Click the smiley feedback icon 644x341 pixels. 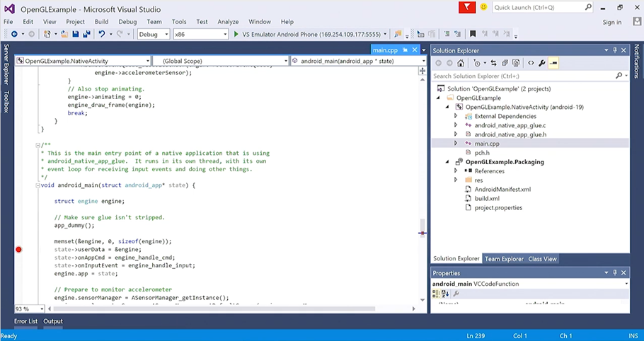[483, 7]
